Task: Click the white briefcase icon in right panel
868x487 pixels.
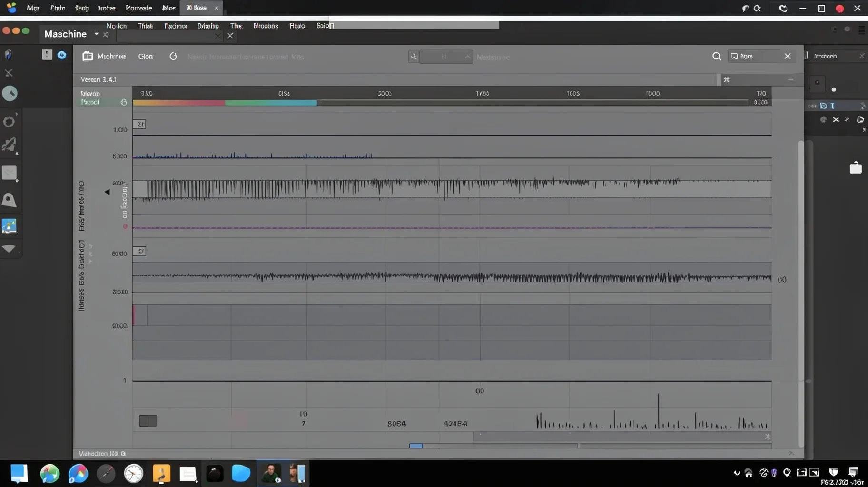Action: tap(856, 168)
